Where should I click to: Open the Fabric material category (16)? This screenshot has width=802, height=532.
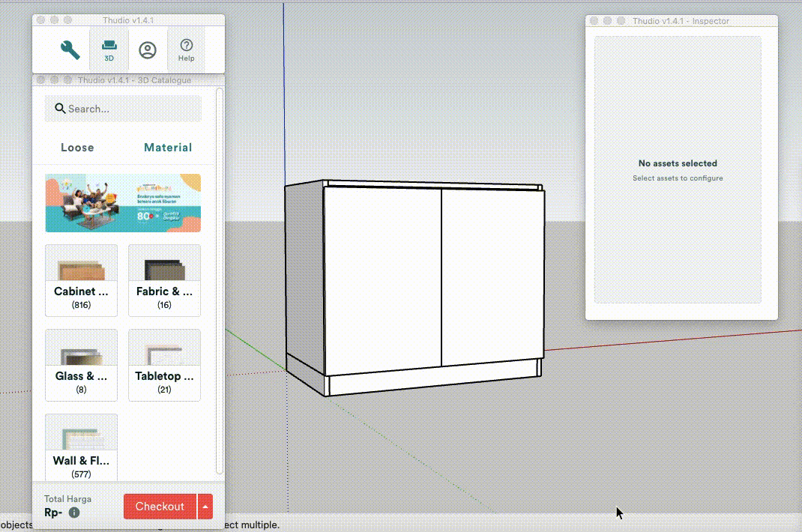pos(164,280)
